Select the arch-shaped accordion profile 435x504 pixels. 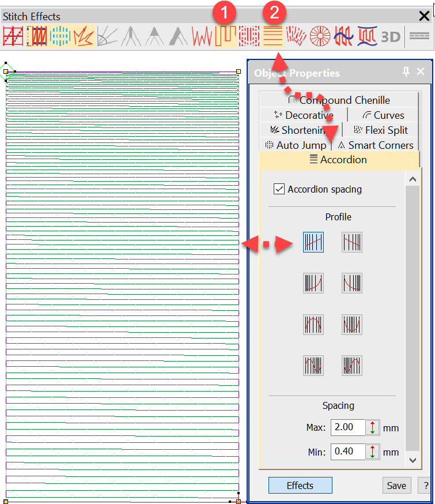313,324
